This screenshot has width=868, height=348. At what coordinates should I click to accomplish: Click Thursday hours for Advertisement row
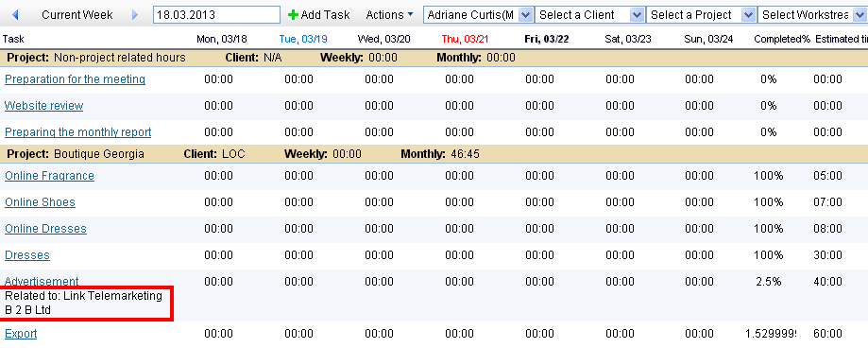(459, 282)
